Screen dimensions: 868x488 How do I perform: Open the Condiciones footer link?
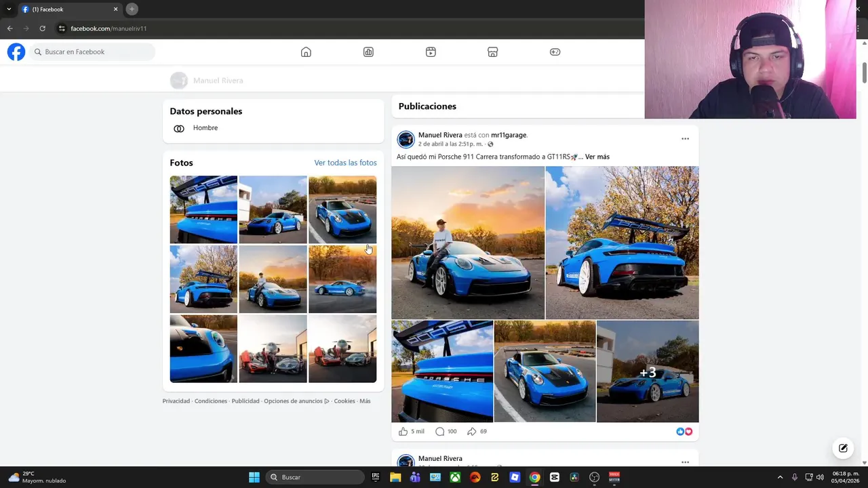point(211,401)
